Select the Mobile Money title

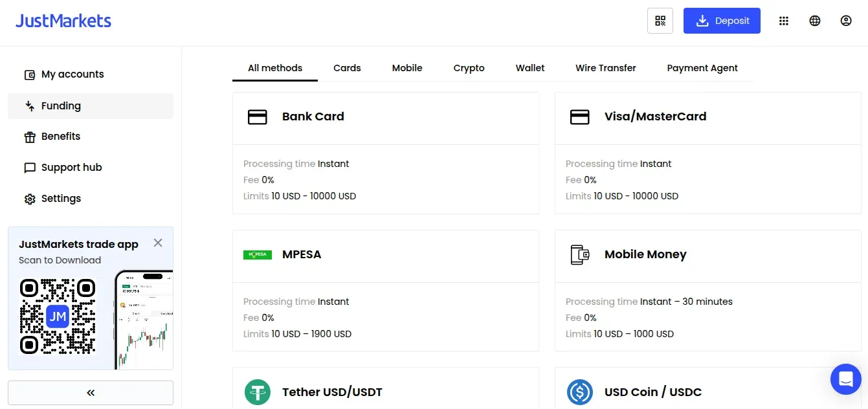645,254
